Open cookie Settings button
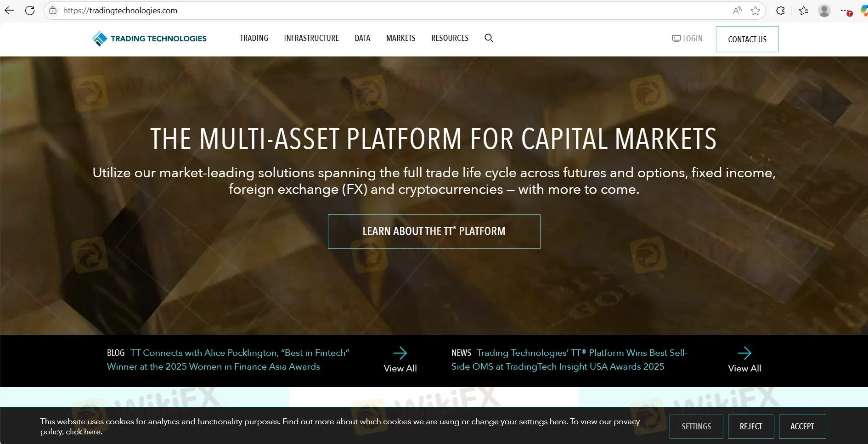This screenshot has width=868, height=444. (696, 427)
